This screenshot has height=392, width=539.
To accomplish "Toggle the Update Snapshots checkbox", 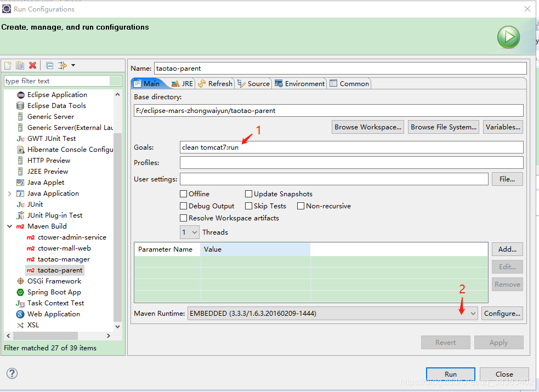I will [248, 194].
